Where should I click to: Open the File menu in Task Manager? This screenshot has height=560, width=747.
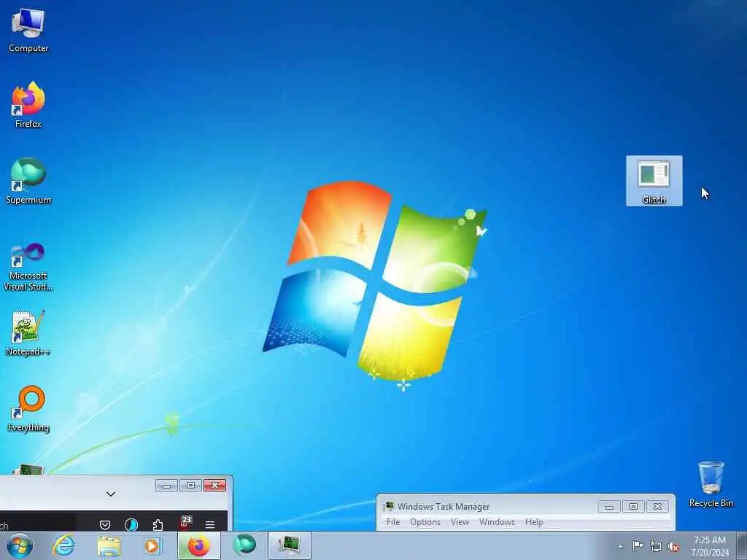(393, 522)
